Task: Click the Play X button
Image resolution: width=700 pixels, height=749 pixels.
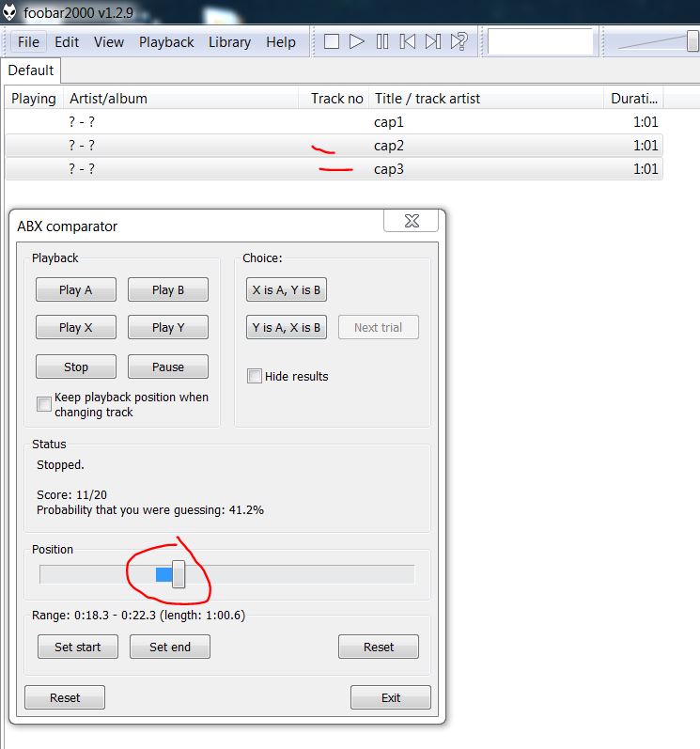Action: [76, 327]
